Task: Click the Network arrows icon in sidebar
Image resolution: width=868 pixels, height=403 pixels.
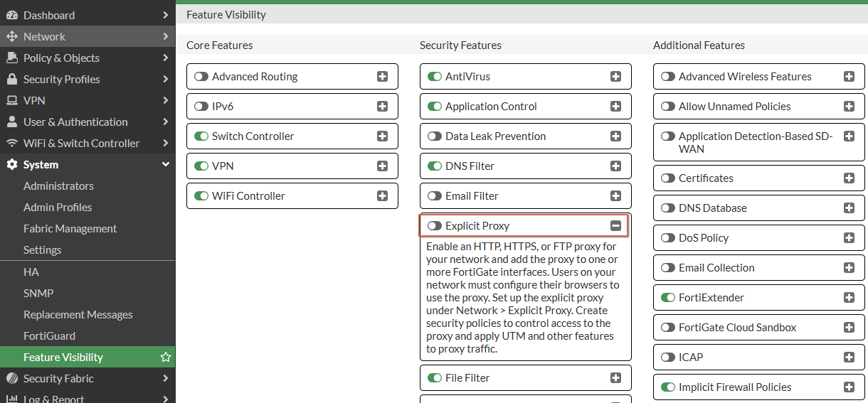Action: [11, 36]
